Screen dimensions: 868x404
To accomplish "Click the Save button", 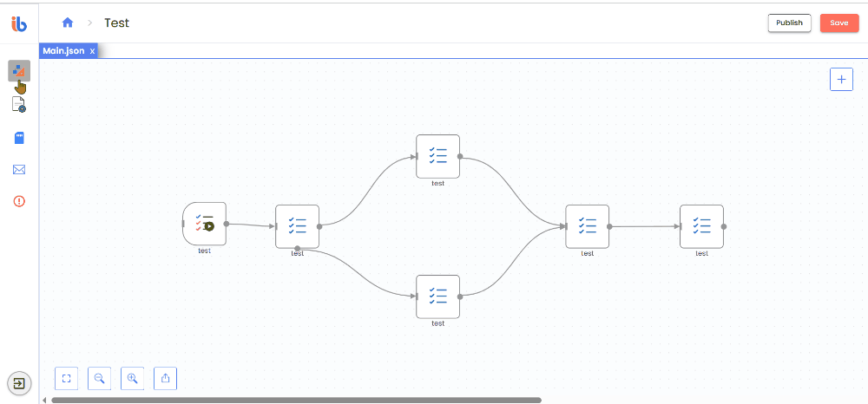I will (x=839, y=23).
